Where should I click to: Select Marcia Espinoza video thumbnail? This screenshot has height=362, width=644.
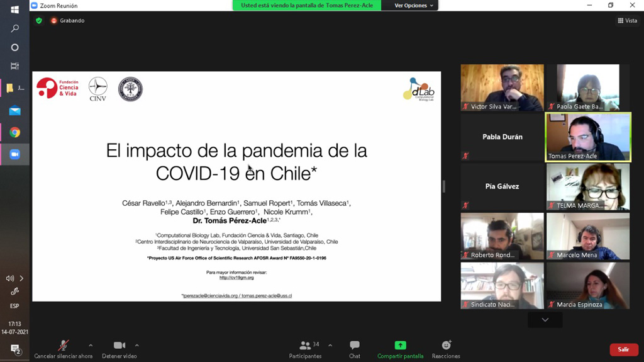[x=588, y=285]
